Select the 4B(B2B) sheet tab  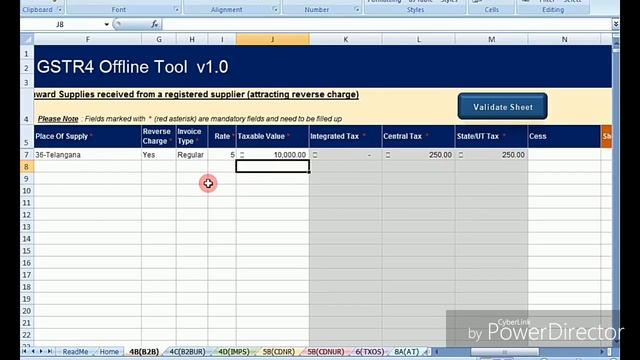(144, 351)
